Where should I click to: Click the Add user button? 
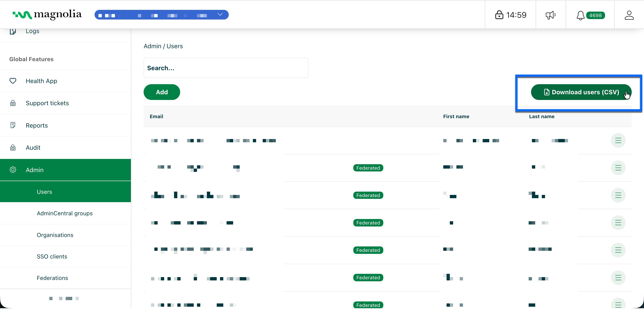click(162, 92)
